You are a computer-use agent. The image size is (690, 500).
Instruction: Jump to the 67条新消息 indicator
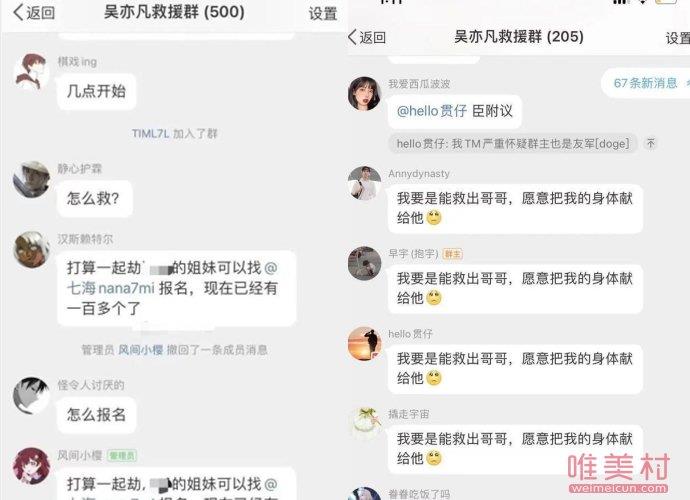tap(645, 83)
